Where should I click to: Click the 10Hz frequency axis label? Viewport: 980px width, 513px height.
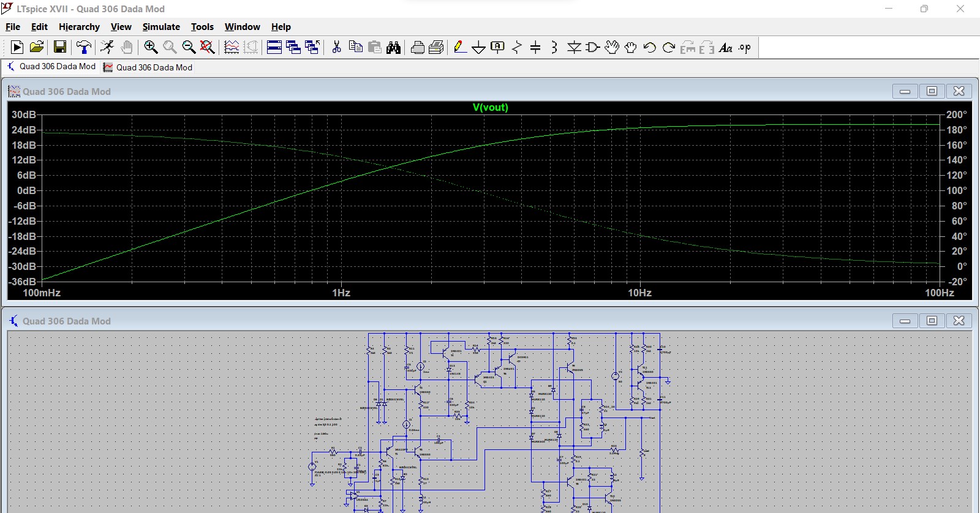639,293
